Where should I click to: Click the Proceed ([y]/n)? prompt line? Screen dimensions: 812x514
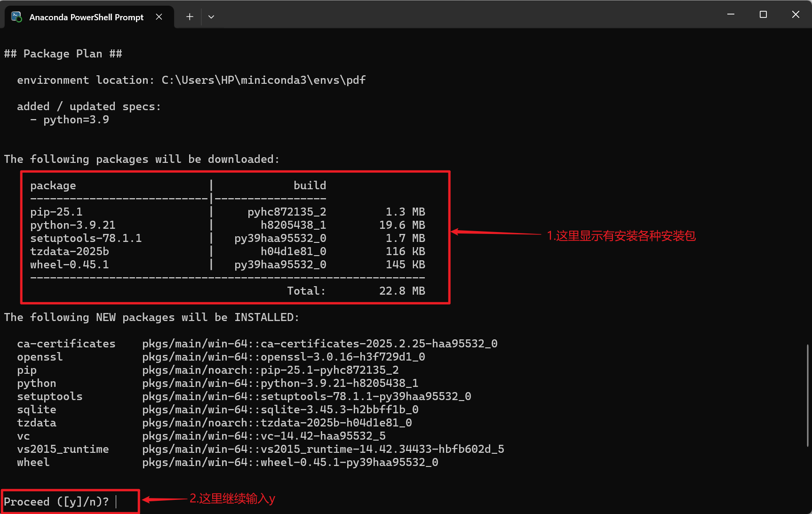[56, 502]
